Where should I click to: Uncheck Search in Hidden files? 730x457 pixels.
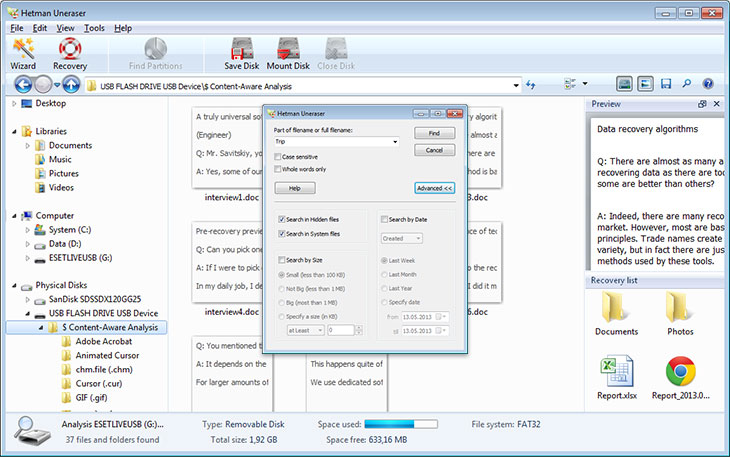click(282, 219)
